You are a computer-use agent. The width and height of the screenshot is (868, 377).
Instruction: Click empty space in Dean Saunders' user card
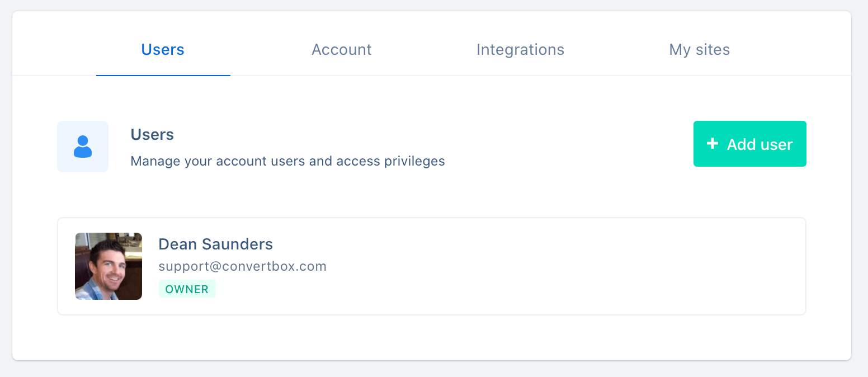pos(559,266)
